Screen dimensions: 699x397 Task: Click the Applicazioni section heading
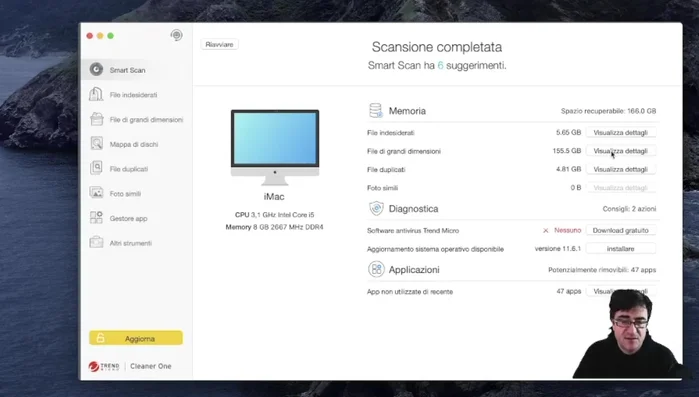pyautogui.click(x=414, y=270)
